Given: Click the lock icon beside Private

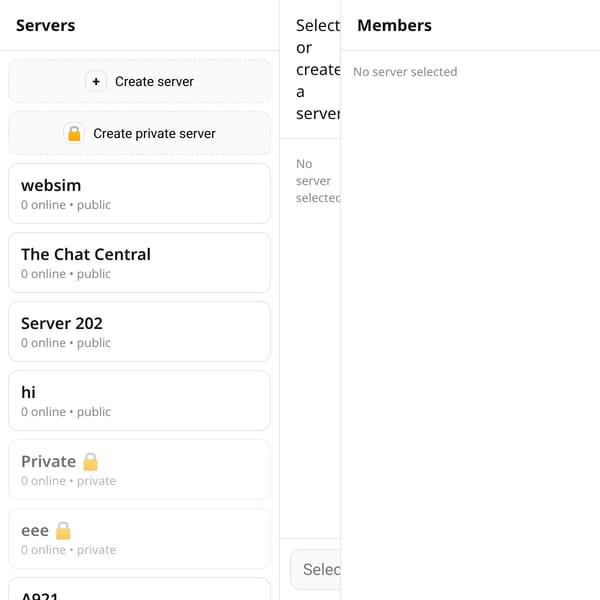Looking at the screenshot, I should click(91, 461).
